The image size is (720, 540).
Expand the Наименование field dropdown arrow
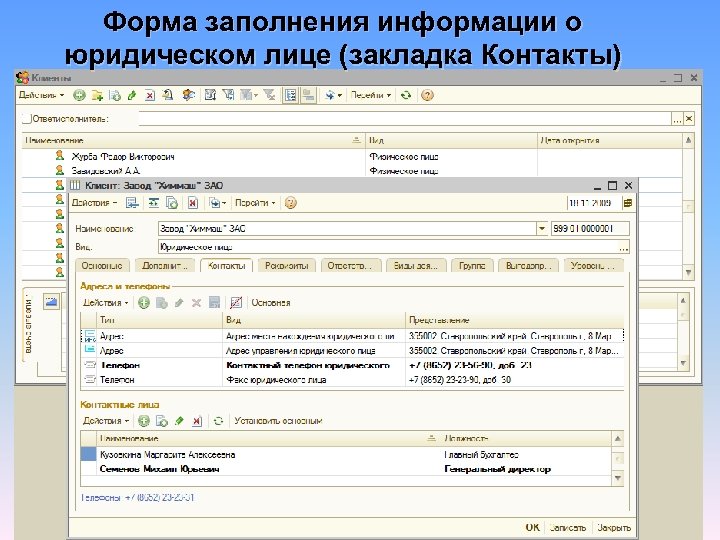coord(542,228)
